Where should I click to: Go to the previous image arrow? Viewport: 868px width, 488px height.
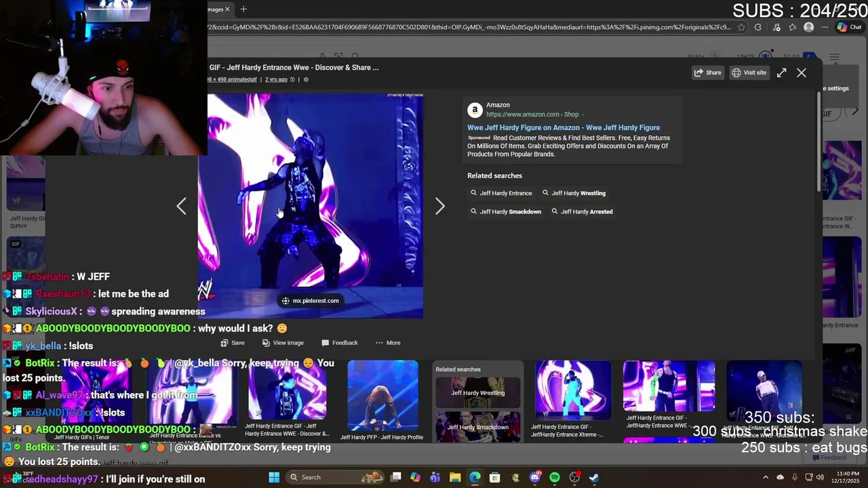click(181, 206)
